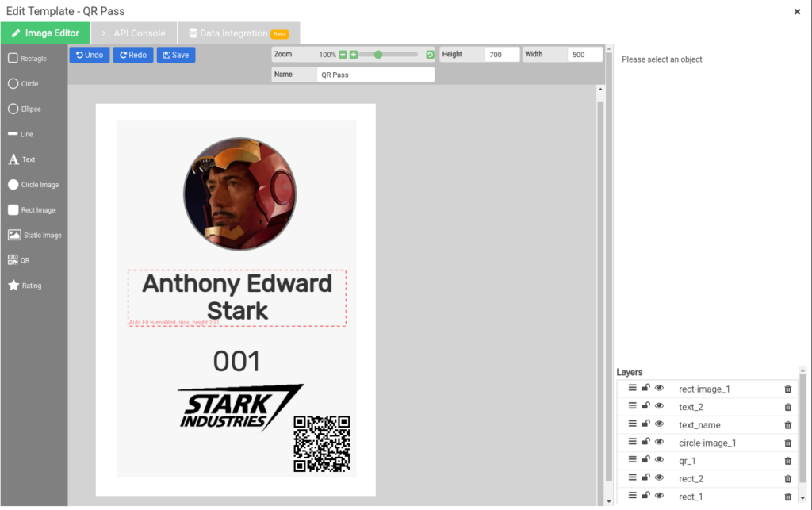Click reorder handle of qr_1 layer
The image size is (812, 510).
[x=632, y=459]
